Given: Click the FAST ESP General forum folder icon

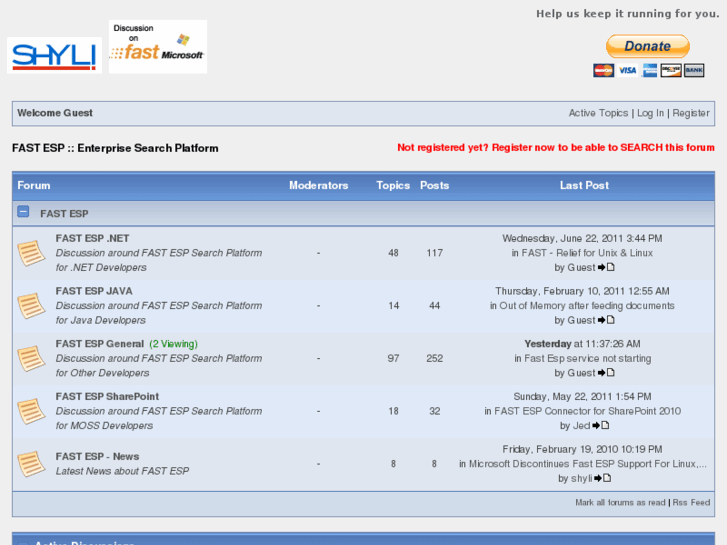Looking at the screenshot, I should click(31, 359).
